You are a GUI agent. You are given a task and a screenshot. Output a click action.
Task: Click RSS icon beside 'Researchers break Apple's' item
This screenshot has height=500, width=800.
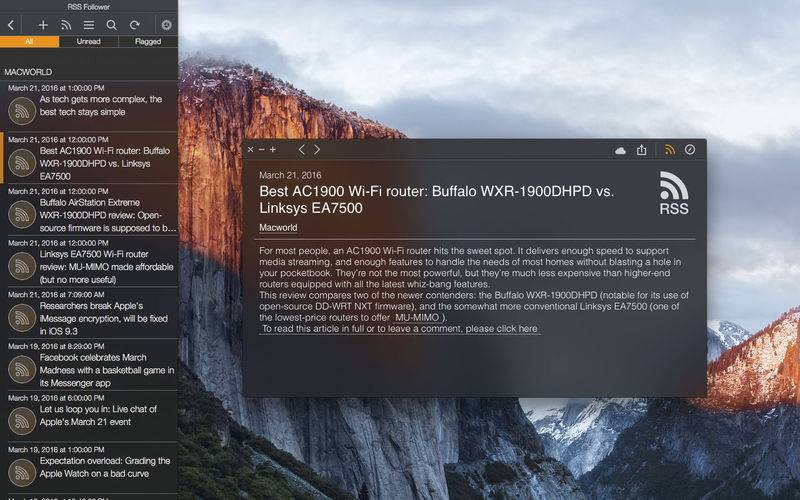point(22,318)
